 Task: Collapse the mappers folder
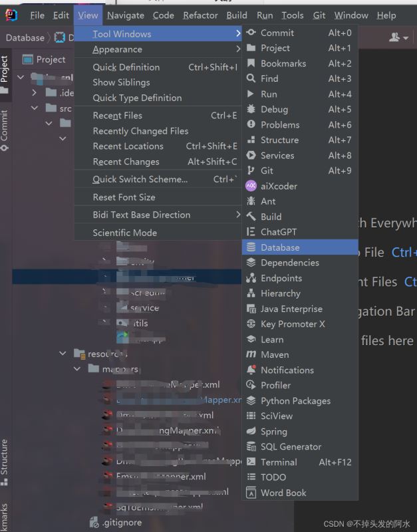(x=77, y=368)
